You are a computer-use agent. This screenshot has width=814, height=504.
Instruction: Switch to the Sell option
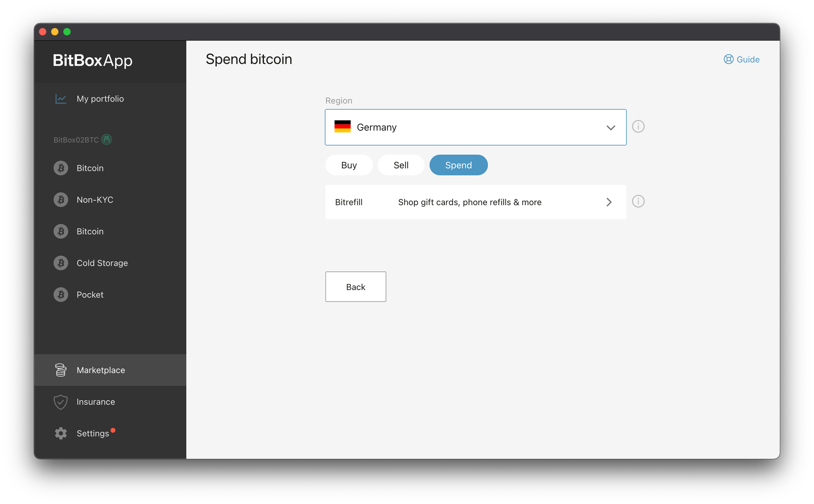coord(401,165)
